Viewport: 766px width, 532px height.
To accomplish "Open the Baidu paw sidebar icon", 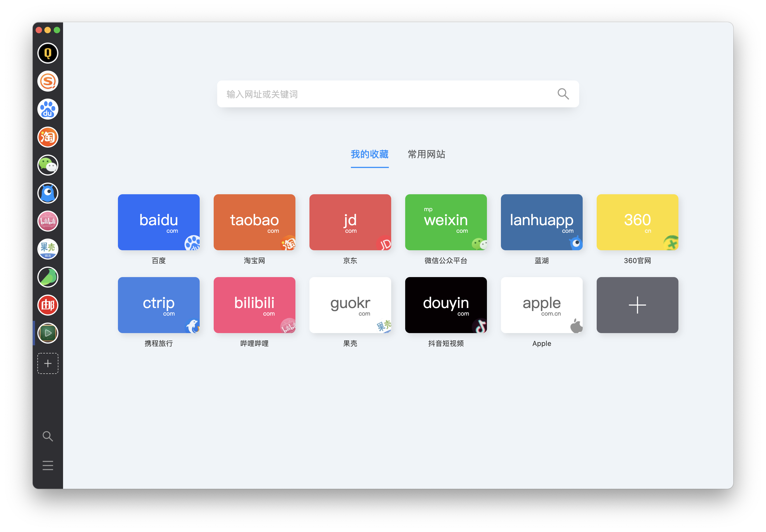I will coord(48,109).
